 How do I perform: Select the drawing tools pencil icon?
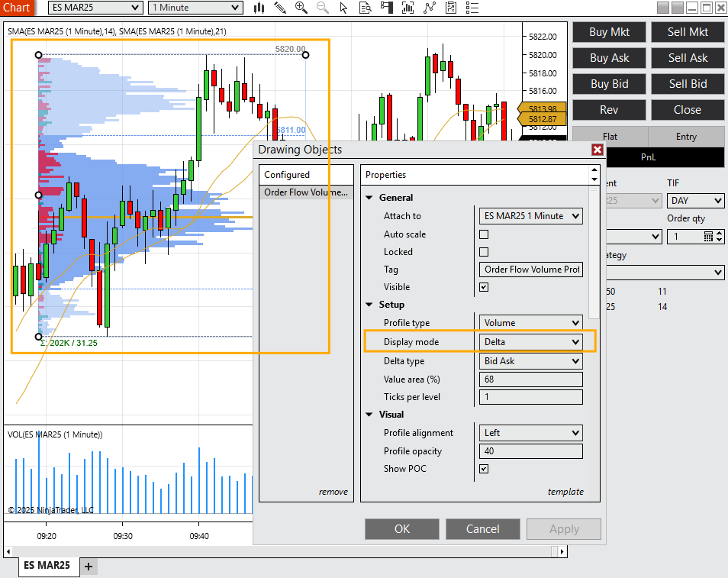(280, 8)
